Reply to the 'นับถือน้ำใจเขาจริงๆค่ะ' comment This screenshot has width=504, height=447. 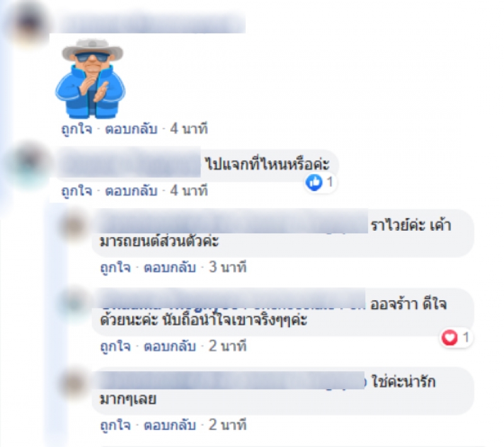(170, 346)
